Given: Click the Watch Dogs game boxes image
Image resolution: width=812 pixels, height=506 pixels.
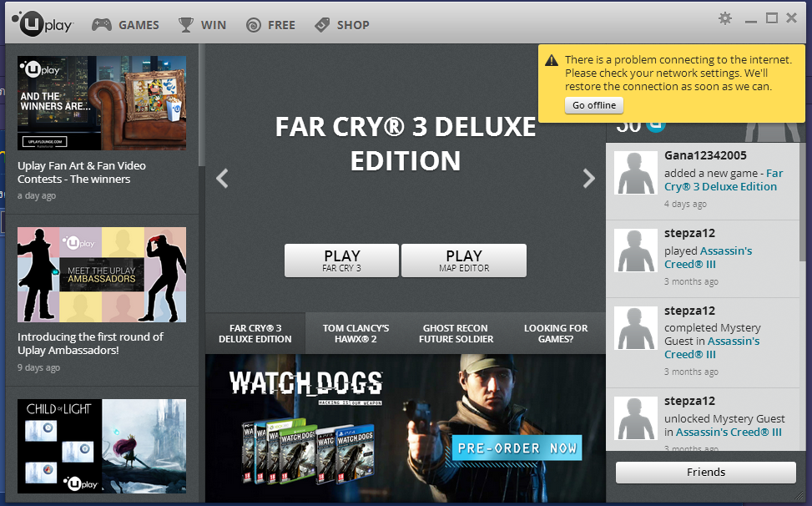Looking at the screenshot, I should point(308,449).
